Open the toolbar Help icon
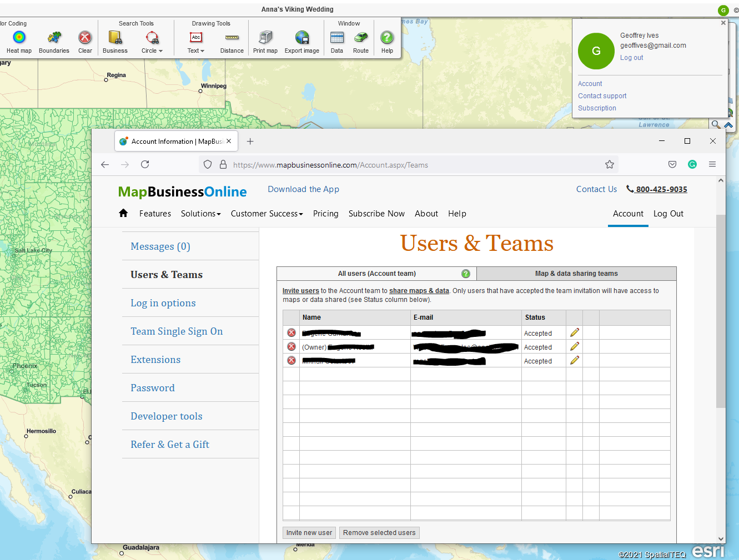This screenshot has height=560, width=739. [x=387, y=42]
